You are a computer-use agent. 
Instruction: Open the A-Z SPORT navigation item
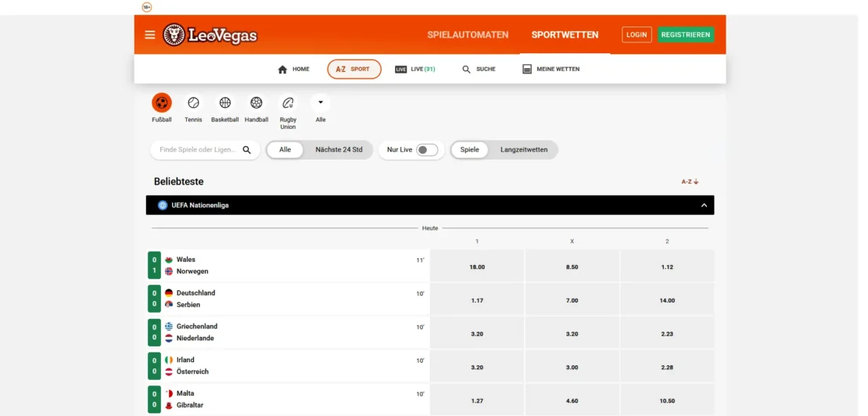pyautogui.click(x=354, y=69)
